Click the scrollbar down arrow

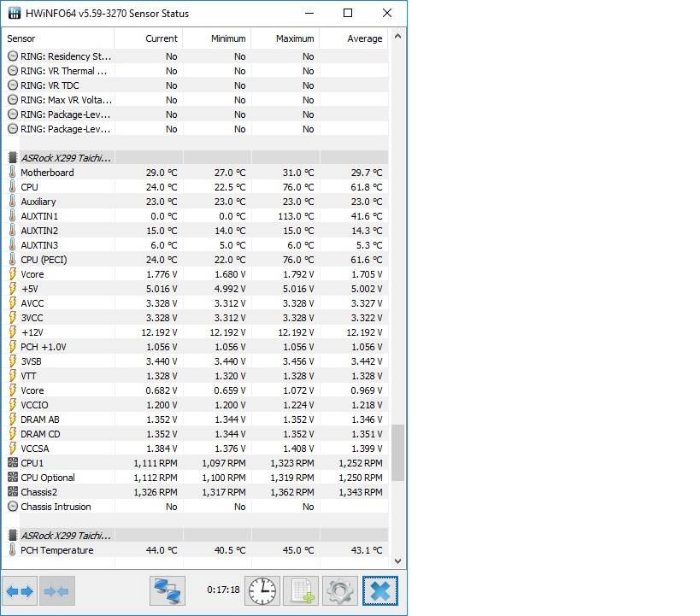tap(397, 561)
